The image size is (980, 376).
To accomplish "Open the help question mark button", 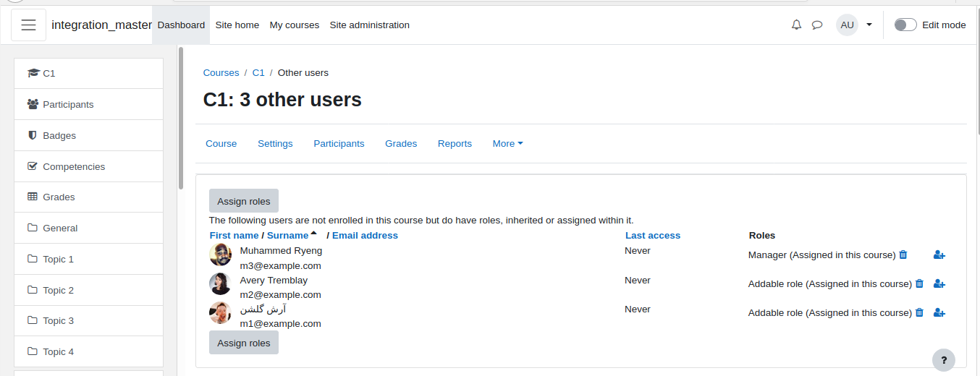I will click(944, 359).
